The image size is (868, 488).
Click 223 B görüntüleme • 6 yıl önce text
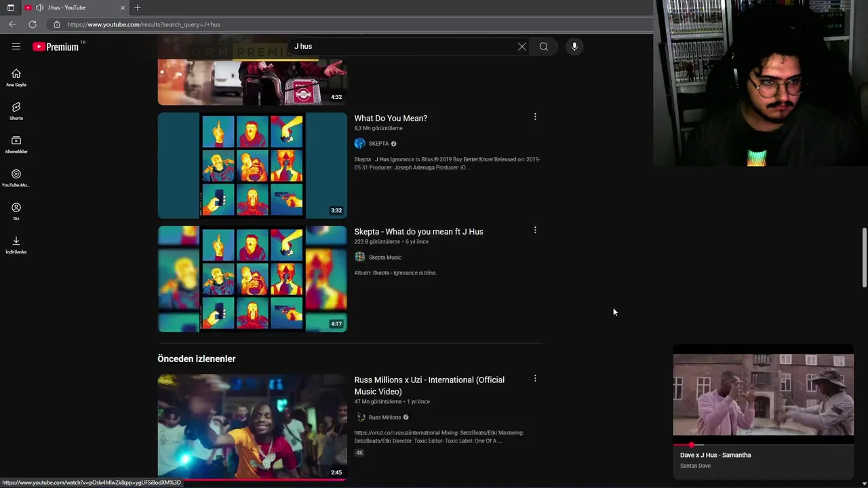pyautogui.click(x=391, y=241)
